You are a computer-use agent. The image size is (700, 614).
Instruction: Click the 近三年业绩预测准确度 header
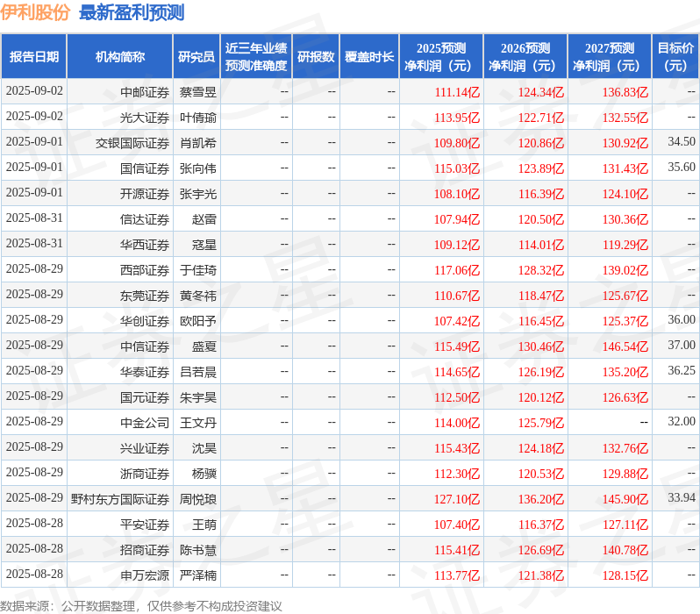256,57
